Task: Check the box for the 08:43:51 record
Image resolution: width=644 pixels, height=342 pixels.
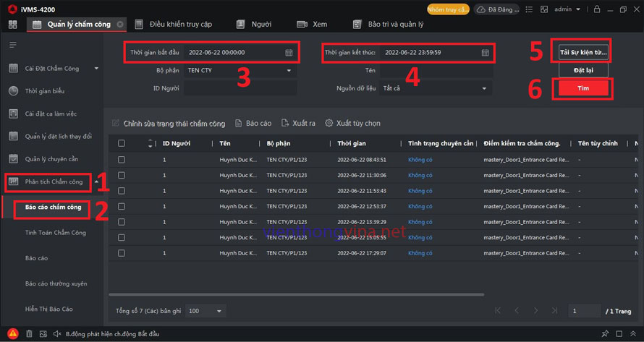Action: pyautogui.click(x=122, y=160)
